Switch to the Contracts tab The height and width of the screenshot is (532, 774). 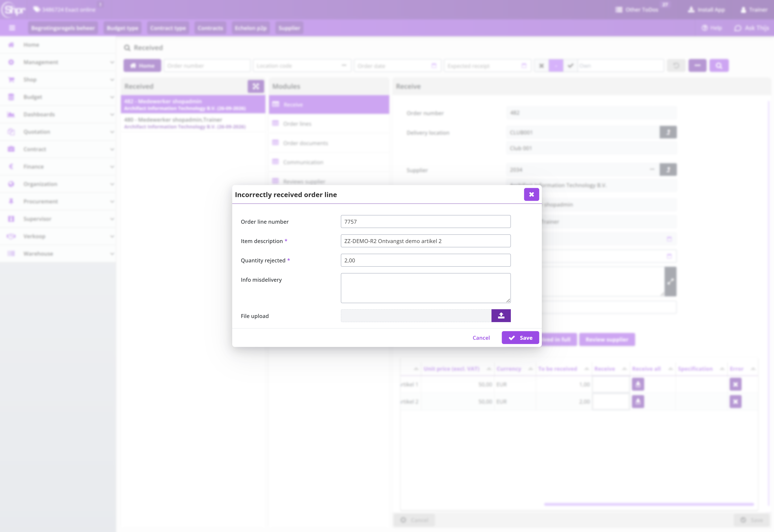pos(210,28)
